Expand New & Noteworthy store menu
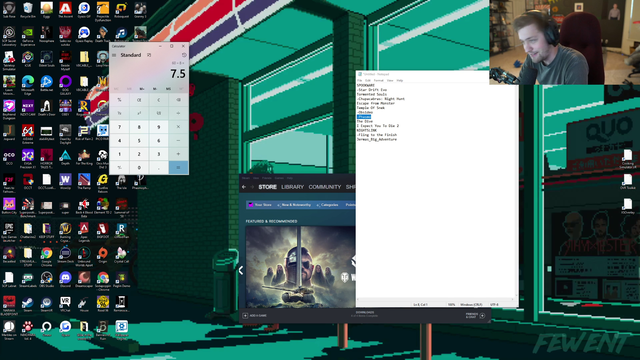 pos(294,205)
